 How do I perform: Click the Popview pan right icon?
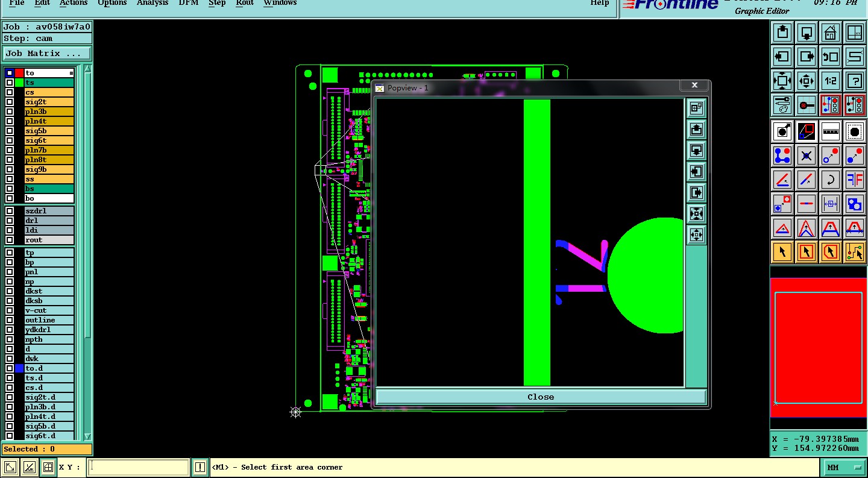(x=696, y=193)
